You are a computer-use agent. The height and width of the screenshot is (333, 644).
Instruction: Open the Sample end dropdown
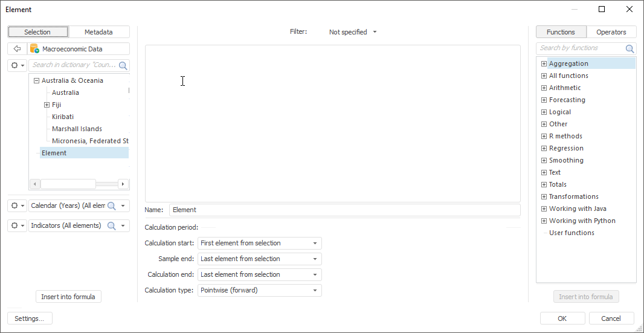[260, 259]
